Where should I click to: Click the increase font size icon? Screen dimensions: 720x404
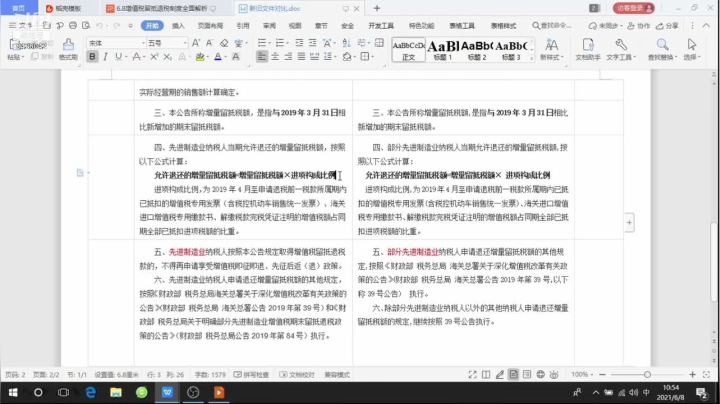(x=196, y=43)
